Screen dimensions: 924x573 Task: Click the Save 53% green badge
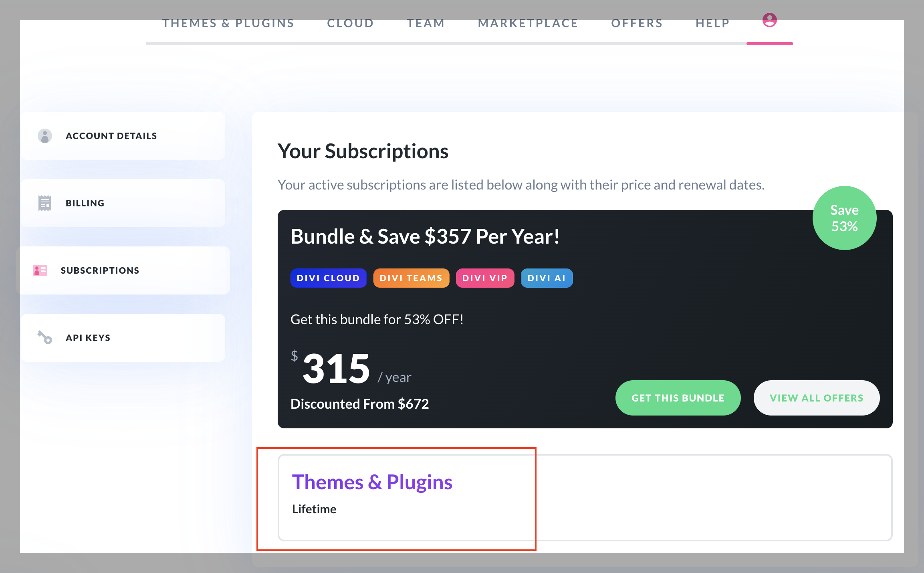click(844, 218)
